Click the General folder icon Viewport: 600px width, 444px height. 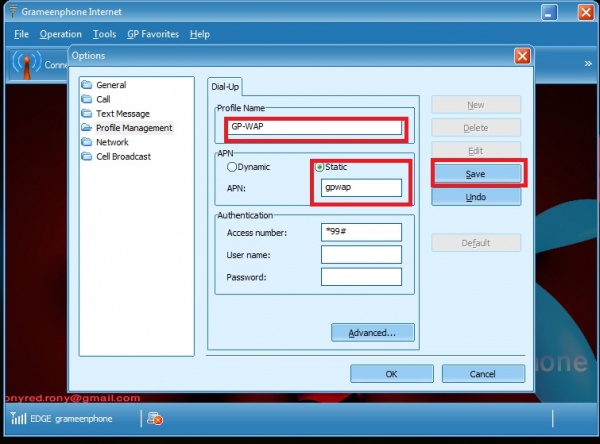click(87, 85)
